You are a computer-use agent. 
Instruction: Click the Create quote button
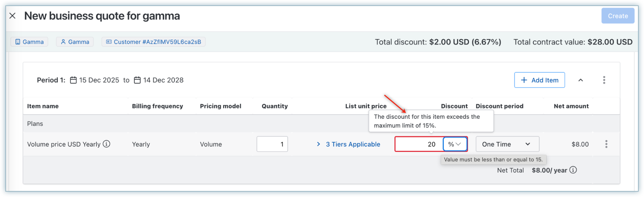617,16
